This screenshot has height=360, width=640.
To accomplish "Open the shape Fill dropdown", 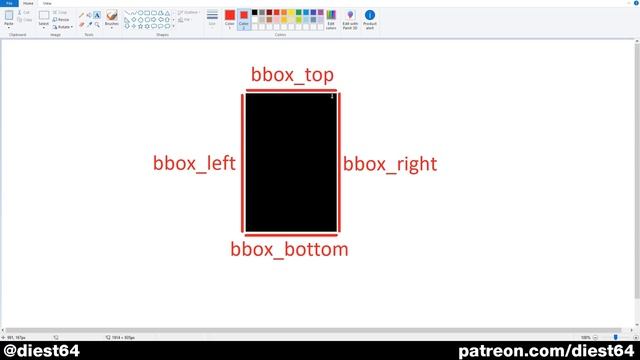I will [184, 20].
